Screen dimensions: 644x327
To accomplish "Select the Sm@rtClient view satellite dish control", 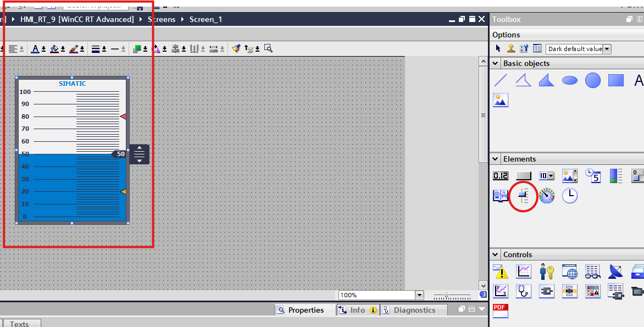I will click(x=615, y=271).
